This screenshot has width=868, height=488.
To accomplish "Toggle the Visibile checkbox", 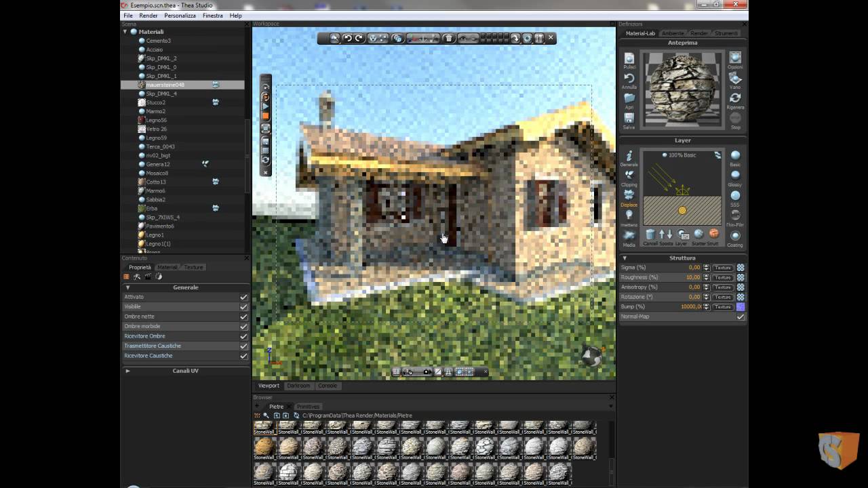I will tap(243, 307).
